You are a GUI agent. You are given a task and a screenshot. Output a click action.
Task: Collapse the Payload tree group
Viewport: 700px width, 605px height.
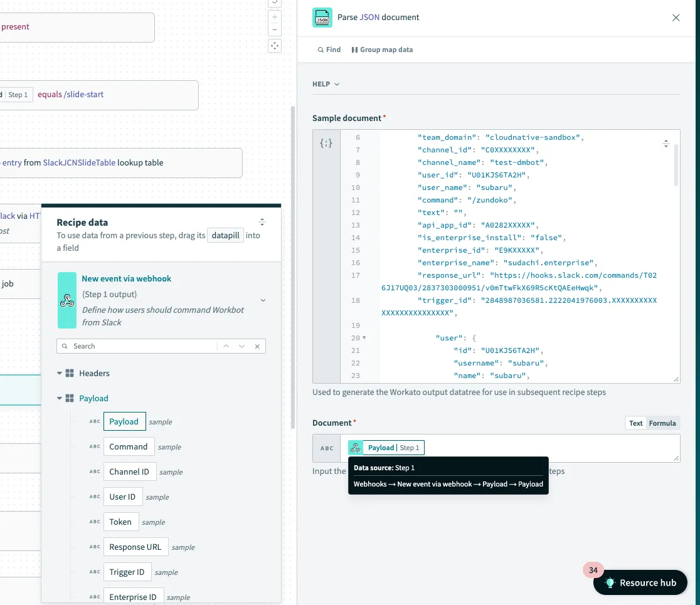(60, 398)
